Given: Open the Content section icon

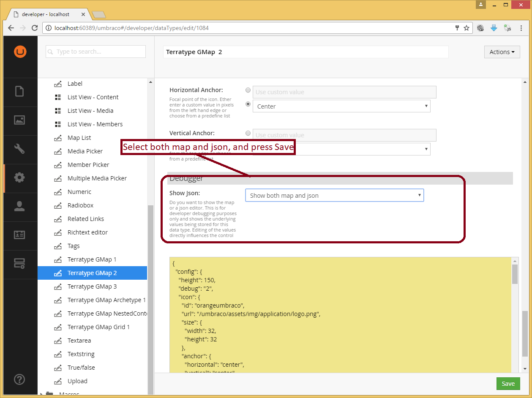Looking at the screenshot, I should pyautogui.click(x=19, y=92).
